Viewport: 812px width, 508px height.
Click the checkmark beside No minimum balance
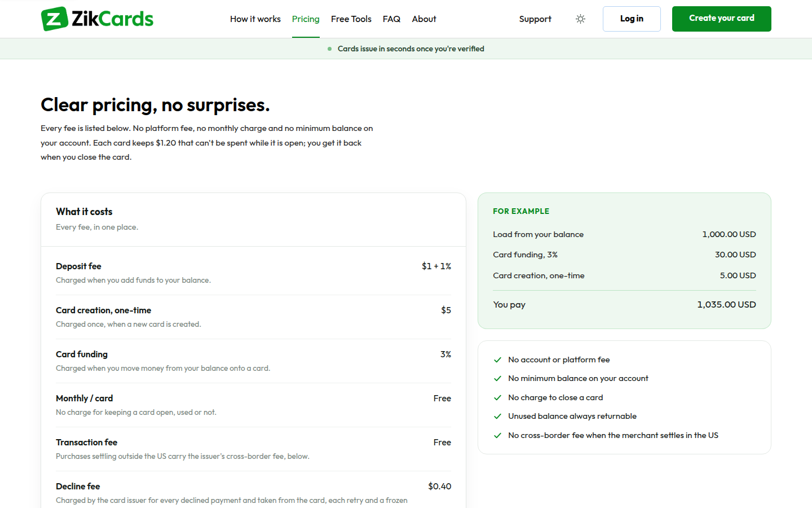(x=497, y=379)
